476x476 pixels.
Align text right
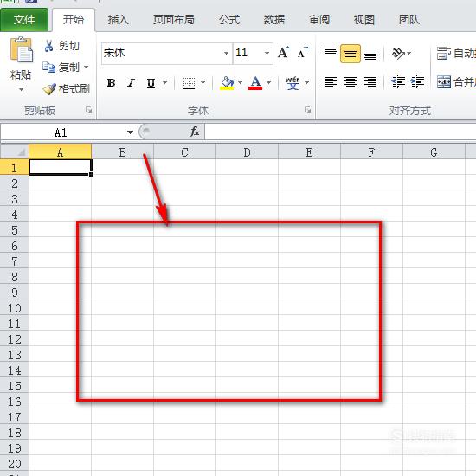(x=370, y=81)
